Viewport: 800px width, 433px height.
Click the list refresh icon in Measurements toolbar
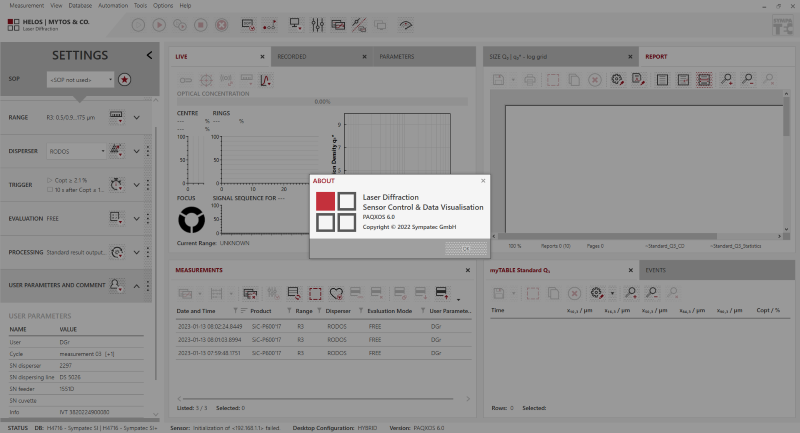[x=293, y=293]
